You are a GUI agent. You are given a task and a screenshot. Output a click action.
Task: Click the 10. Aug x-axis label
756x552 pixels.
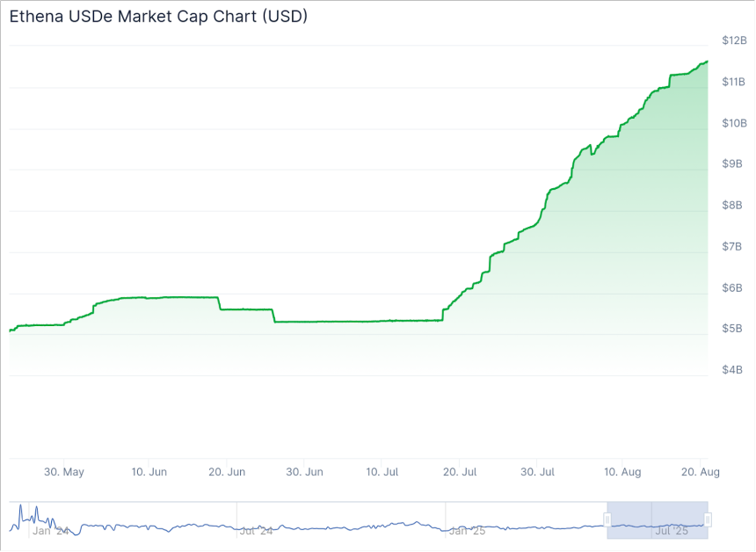[622, 472]
